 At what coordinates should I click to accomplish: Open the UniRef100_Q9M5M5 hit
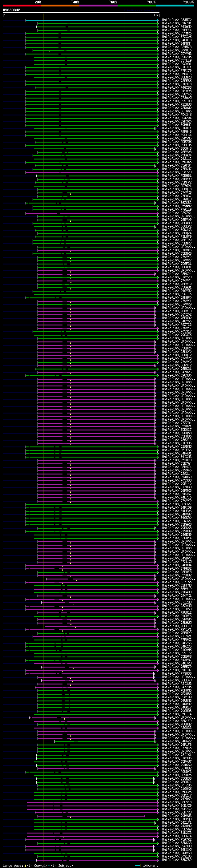(177, 139)
